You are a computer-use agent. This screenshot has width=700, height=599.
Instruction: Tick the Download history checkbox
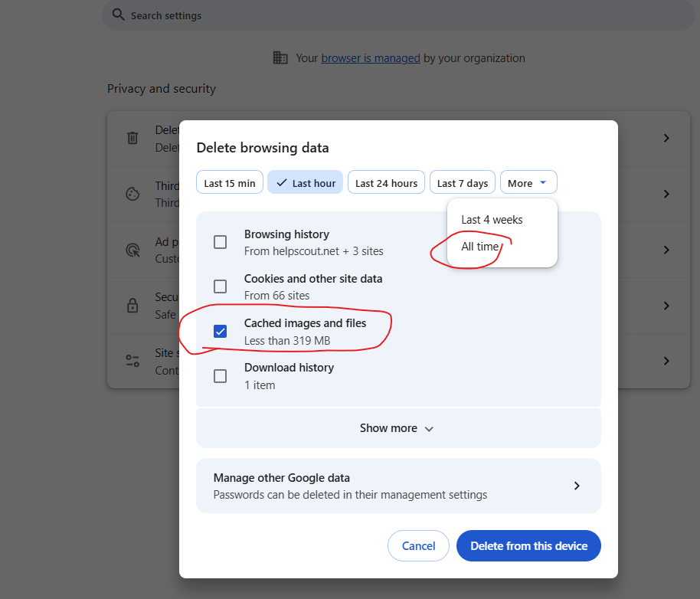pyautogui.click(x=220, y=376)
